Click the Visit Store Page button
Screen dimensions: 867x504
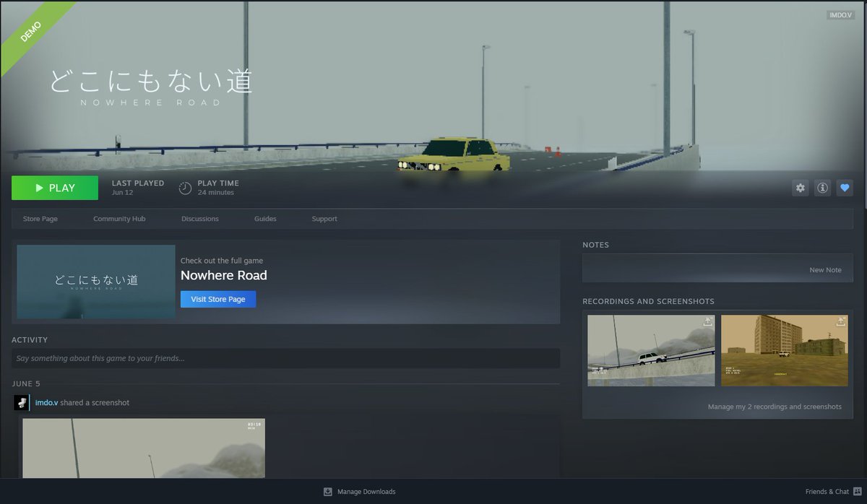click(218, 299)
